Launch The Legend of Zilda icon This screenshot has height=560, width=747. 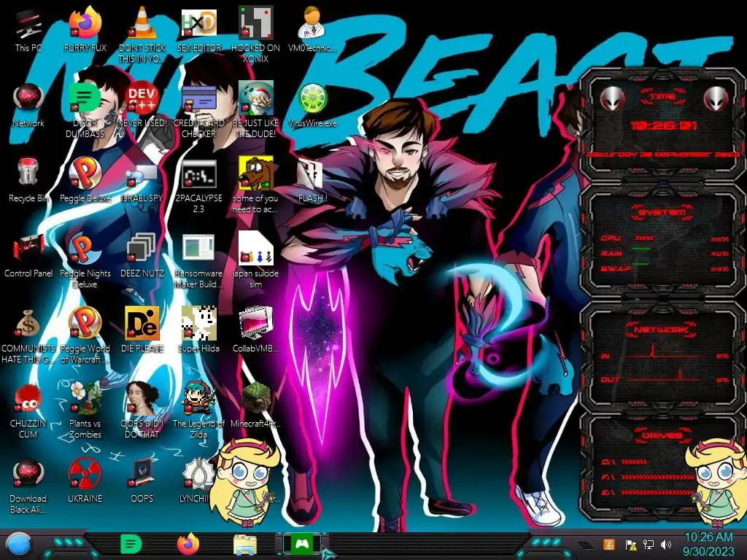point(198,411)
